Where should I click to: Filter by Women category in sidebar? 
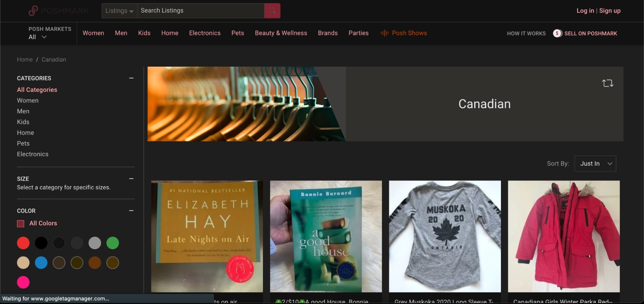click(28, 100)
